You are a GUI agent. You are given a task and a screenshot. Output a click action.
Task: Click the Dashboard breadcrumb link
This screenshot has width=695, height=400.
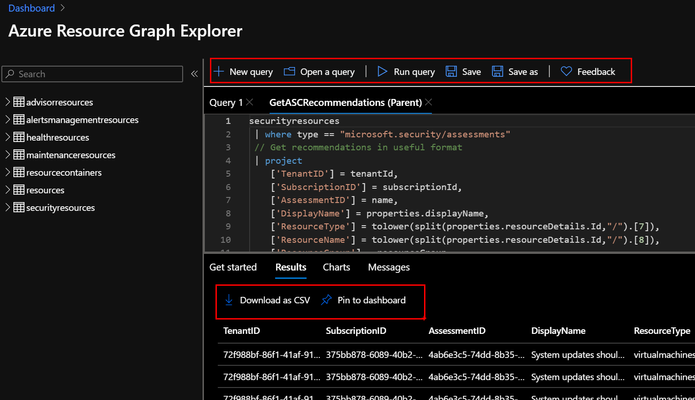(x=31, y=8)
